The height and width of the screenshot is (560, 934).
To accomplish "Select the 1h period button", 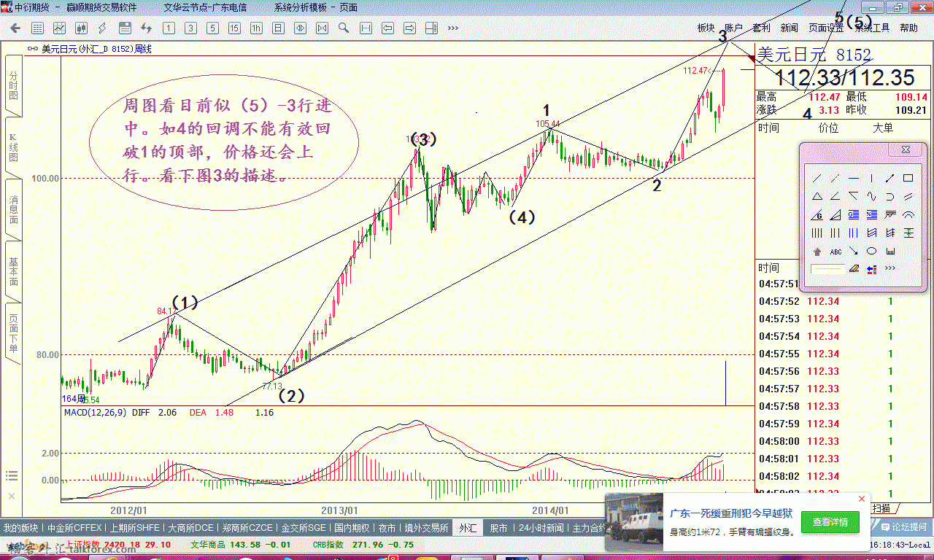I will coord(256,28).
